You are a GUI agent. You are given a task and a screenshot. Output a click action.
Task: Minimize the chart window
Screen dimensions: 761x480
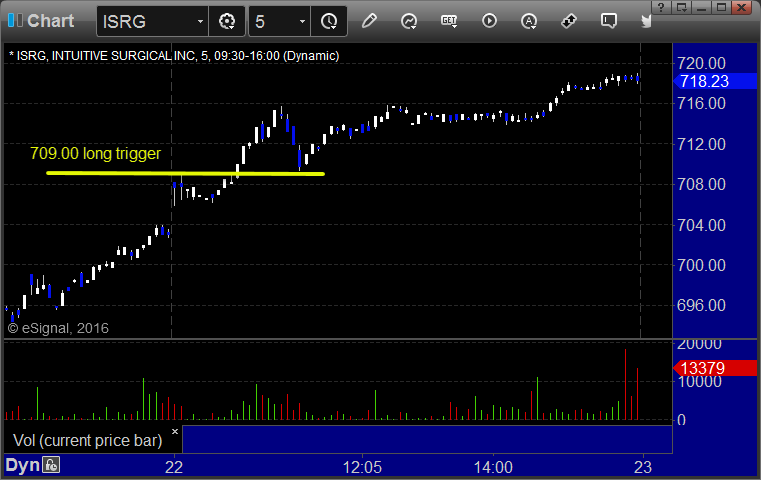pos(702,8)
